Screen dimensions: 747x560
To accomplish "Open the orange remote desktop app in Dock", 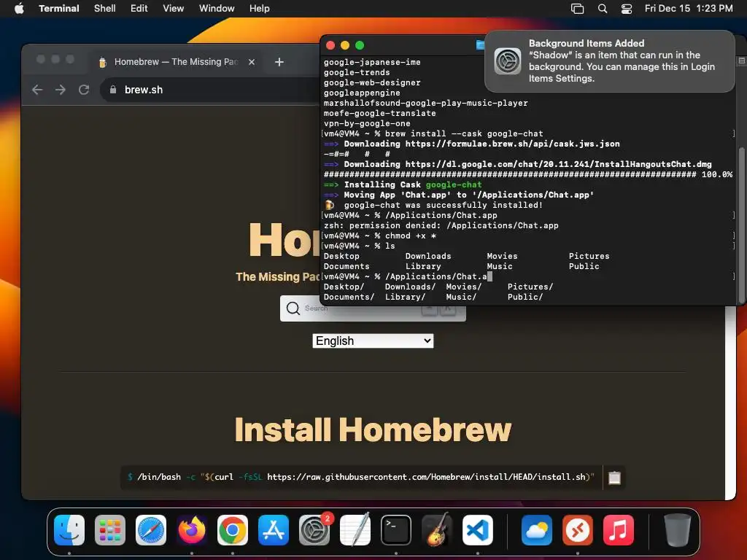I will point(578,529).
